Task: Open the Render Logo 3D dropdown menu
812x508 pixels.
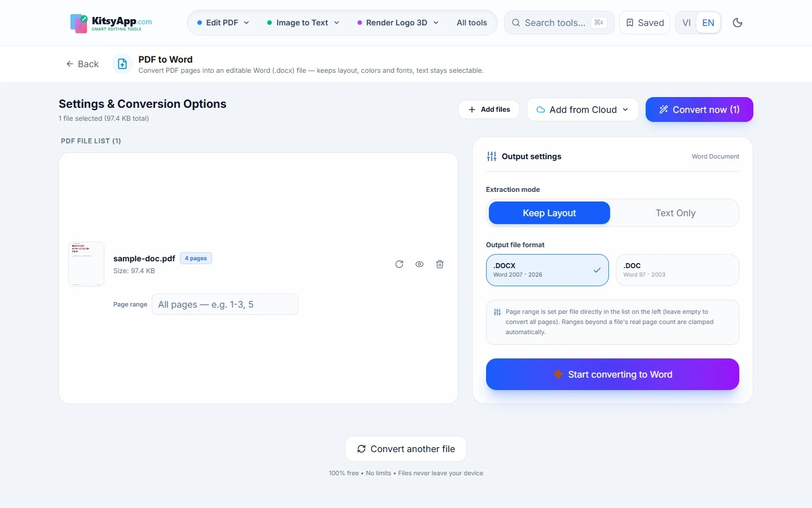Action: pyautogui.click(x=398, y=23)
